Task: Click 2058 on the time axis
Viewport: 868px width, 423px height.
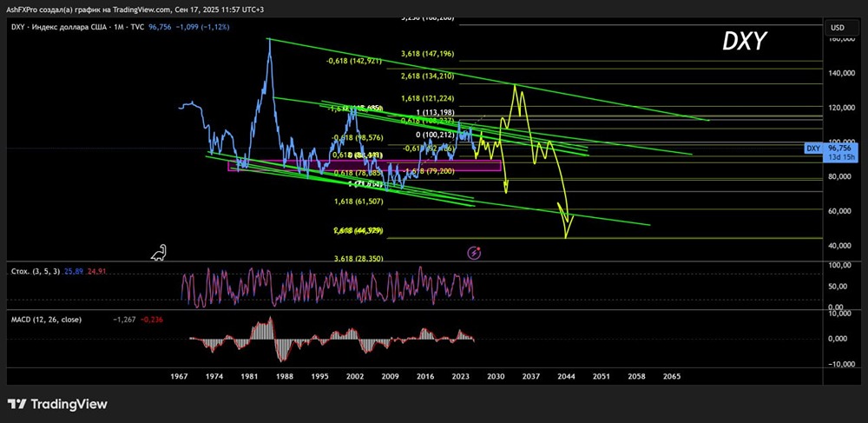Action: tap(636, 376)
